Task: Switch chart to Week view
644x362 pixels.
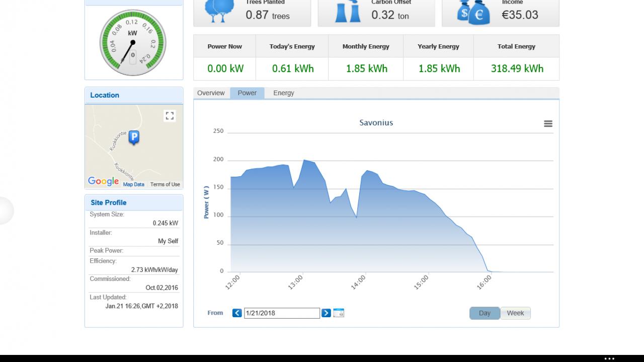Action: 515,313
